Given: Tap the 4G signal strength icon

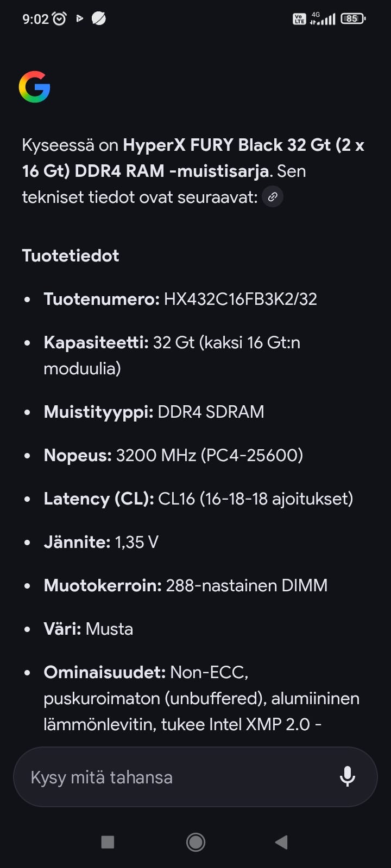Looking at the screenshot, I should tap(323, 19).
